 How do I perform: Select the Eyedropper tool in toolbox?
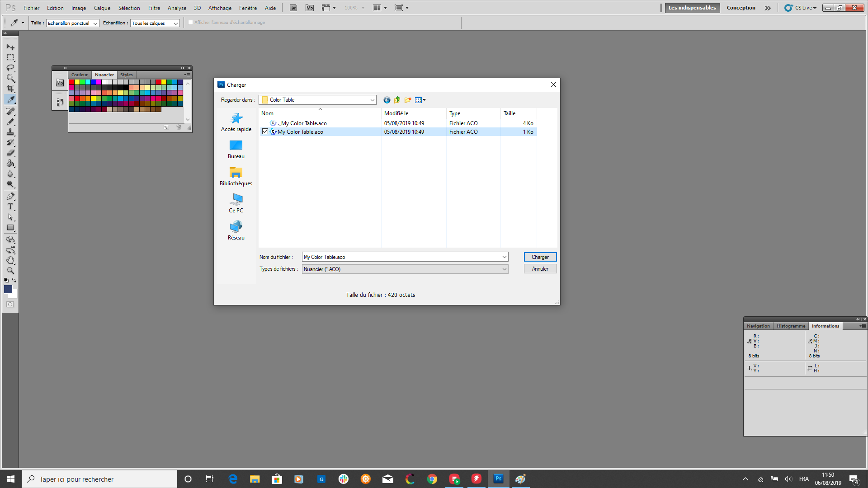10,99
